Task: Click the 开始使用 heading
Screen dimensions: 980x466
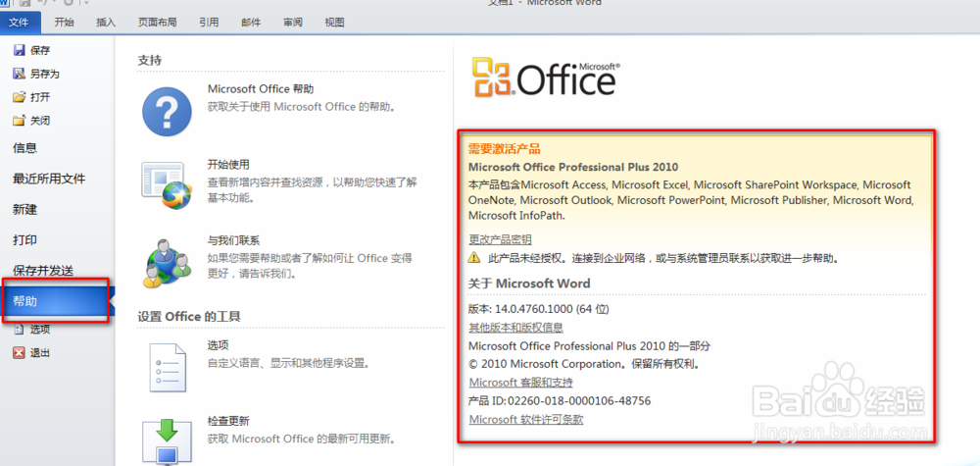Action: [x=228, y=165]
